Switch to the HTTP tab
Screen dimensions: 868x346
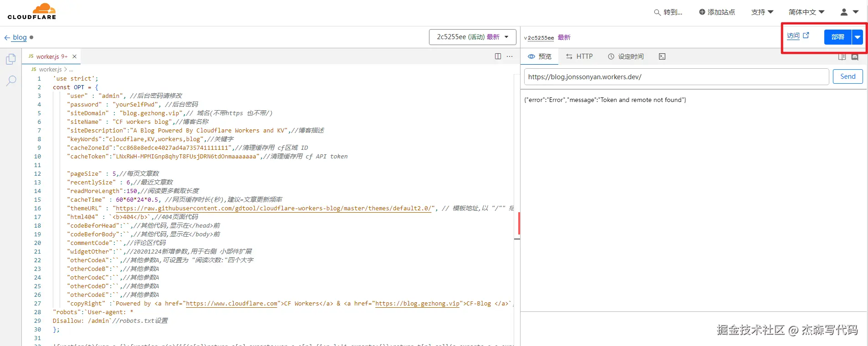(579, 56)
